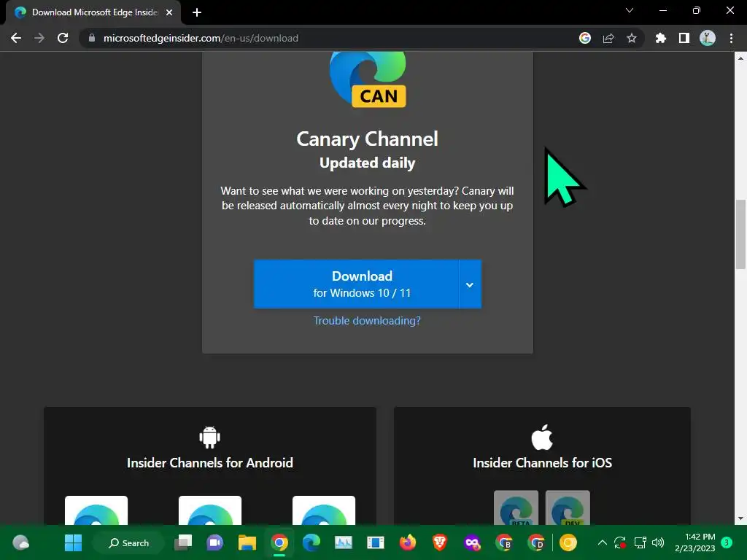Click the Edge Dev iOS thumbnail
747x560 pixels.
tap(568, 508)
